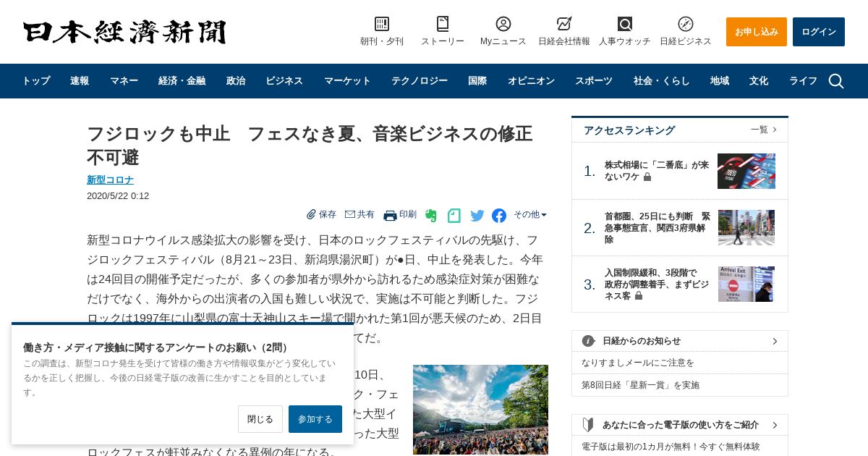Clip article to Evernote elephant icon
The height and width of the screenshot is (456, 868).
tap(431, 215)
